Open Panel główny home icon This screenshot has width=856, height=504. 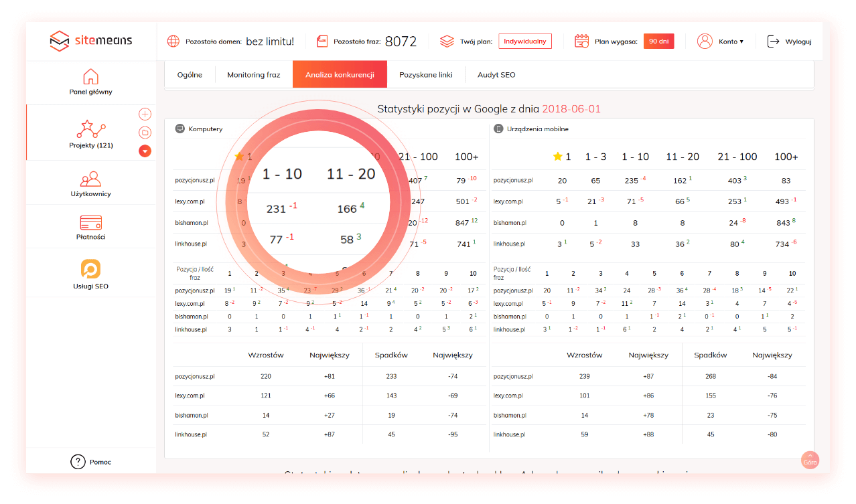coord(90,76)
